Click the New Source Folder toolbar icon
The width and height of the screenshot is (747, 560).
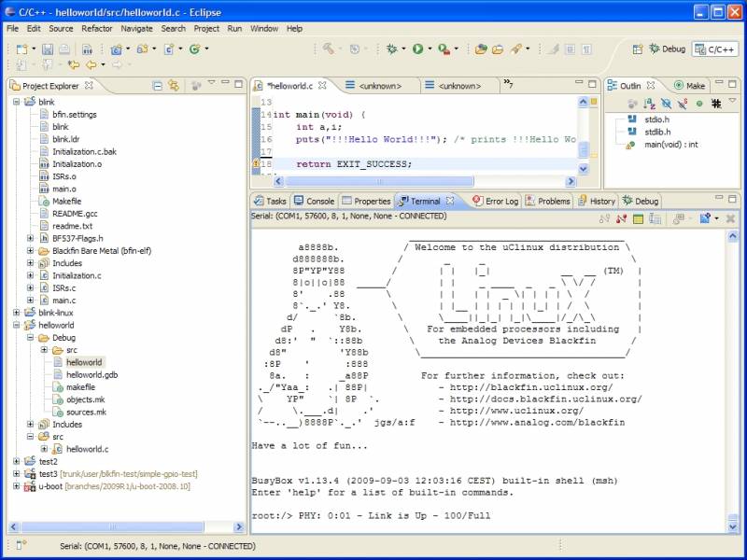click(142, 49)
